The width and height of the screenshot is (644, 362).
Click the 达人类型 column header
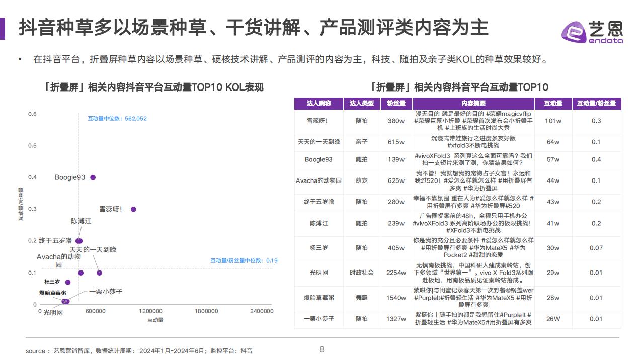tap(362, 104)
